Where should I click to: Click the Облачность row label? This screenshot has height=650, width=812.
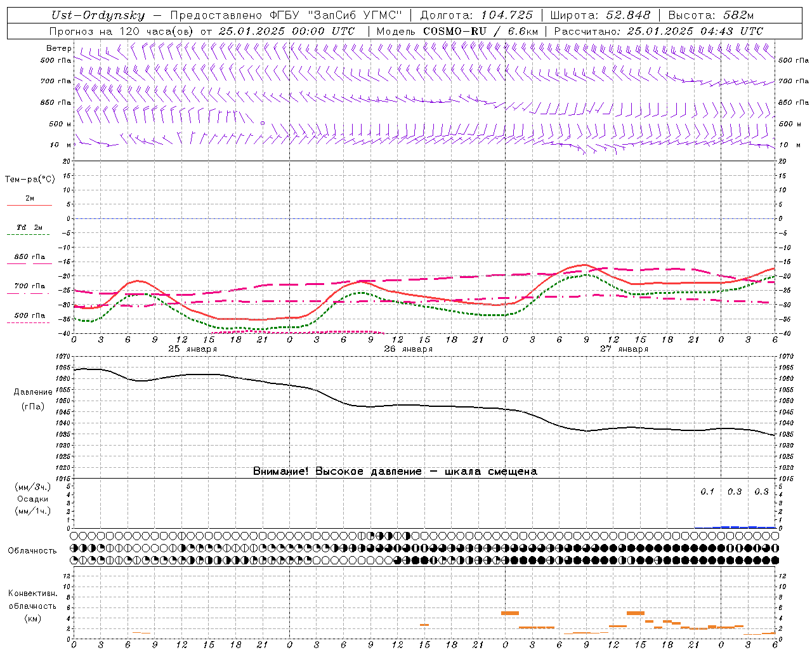pyautogui.click(x=32, y=550)
